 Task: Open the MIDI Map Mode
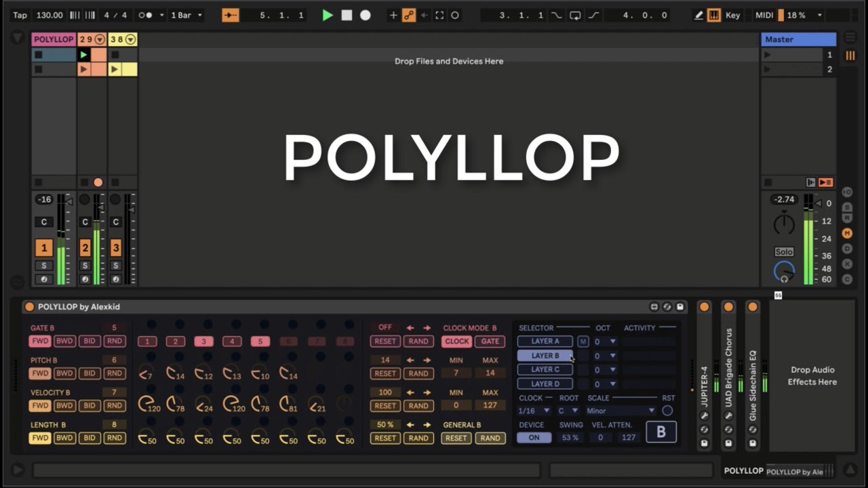click(764, 15)
